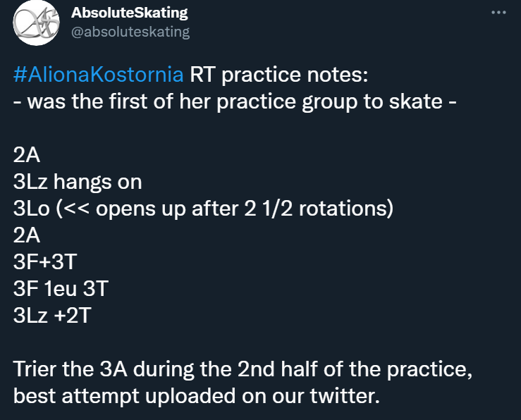Click the '3Lo' jump notation

tap(30, 209)
